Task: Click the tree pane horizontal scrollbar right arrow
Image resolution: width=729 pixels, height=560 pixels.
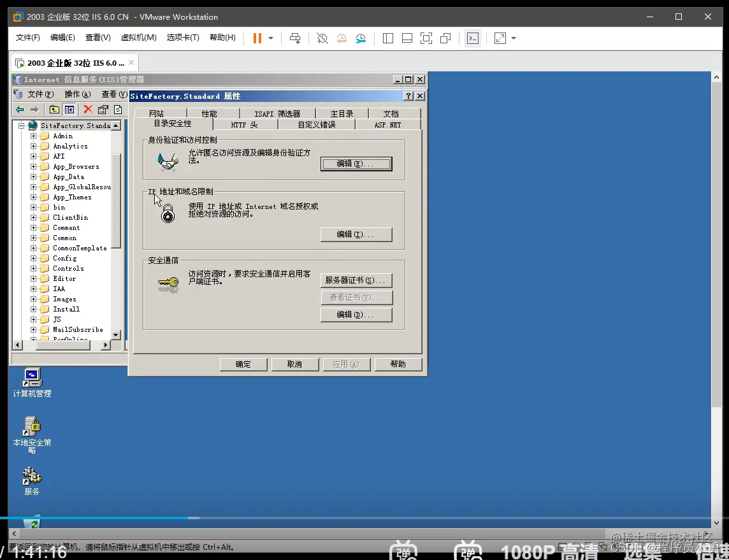Action: click(106, 345)
